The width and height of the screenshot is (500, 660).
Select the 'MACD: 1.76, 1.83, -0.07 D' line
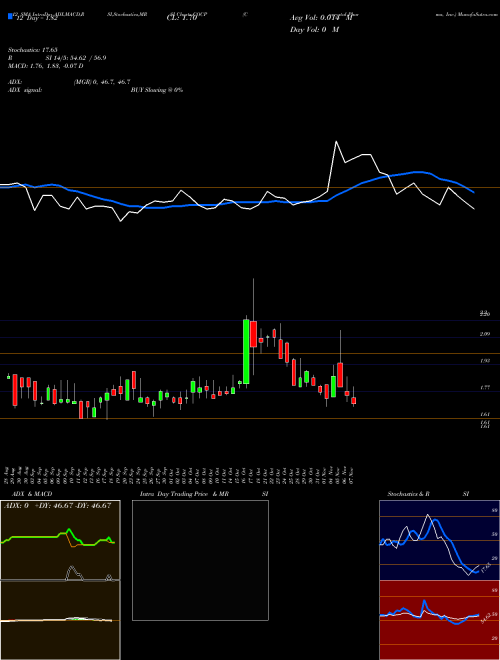click(x=45, y=66)
